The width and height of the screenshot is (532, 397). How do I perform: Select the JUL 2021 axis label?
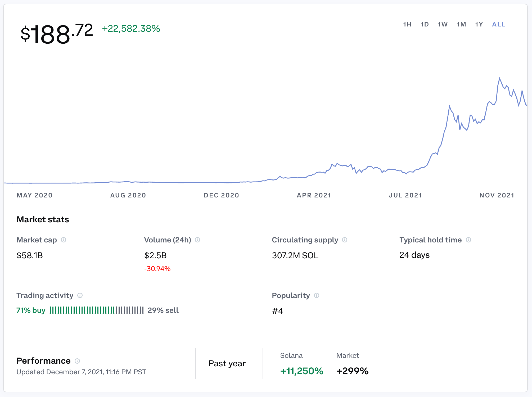click(405, 195)
